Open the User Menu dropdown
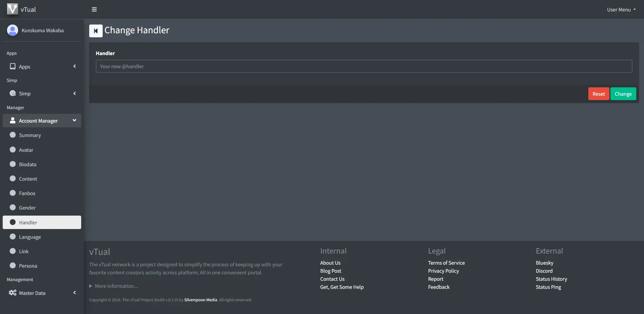644x314 pixels. [621, 10]
